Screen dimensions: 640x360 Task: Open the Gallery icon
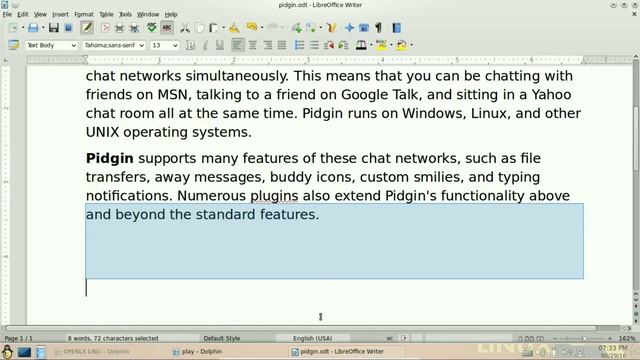click(x=364, y=28)
